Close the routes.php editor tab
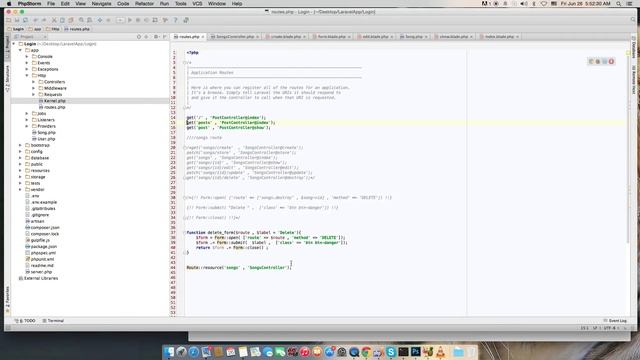The width and height of the screenshot is (640, 360). tap(202, 37)
